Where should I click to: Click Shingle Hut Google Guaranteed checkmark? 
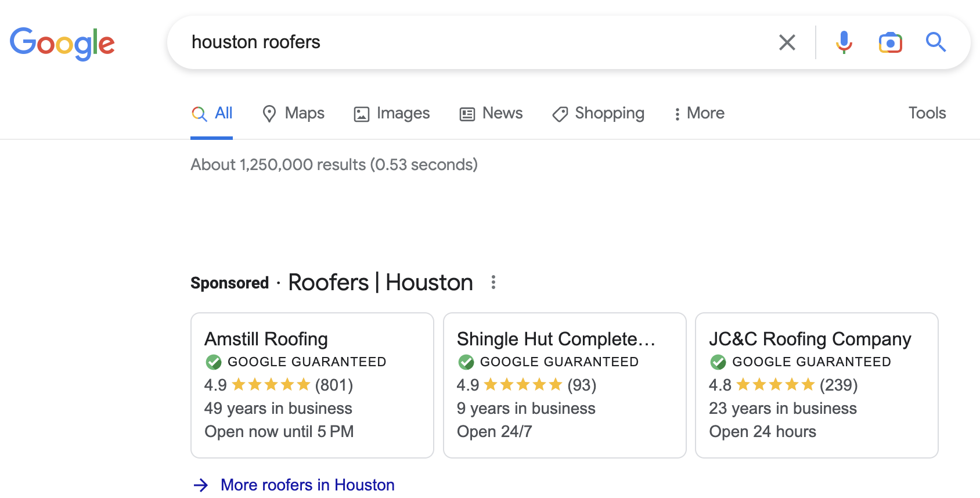(466, 362)
